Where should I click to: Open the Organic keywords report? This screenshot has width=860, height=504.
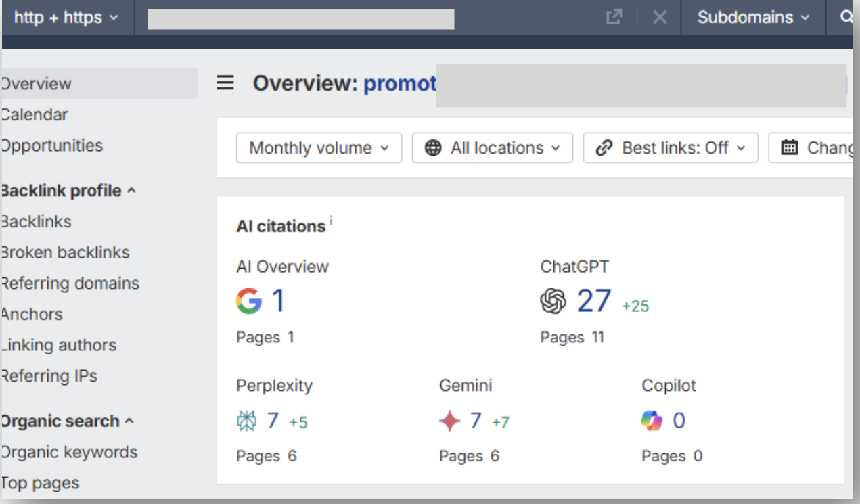point(69,453)
